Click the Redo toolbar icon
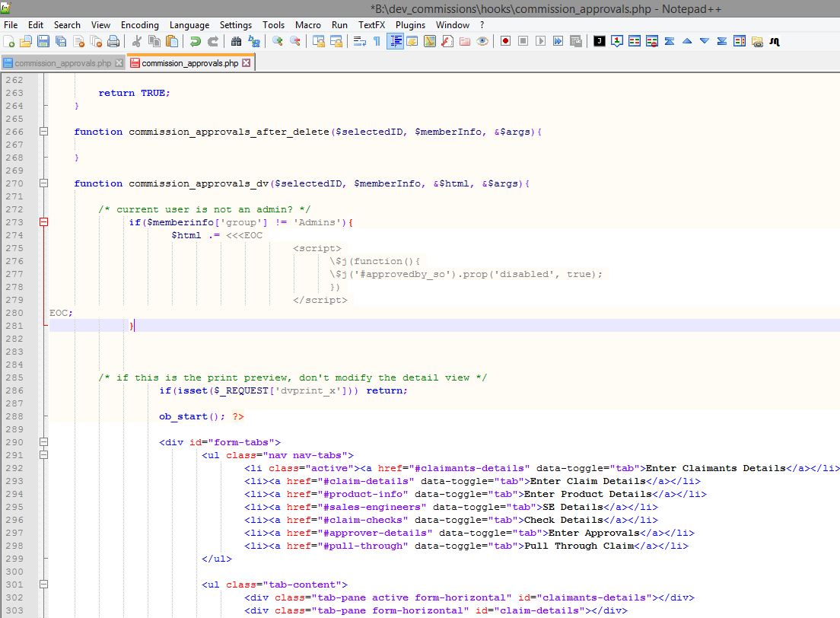 (x=213, y=41)
